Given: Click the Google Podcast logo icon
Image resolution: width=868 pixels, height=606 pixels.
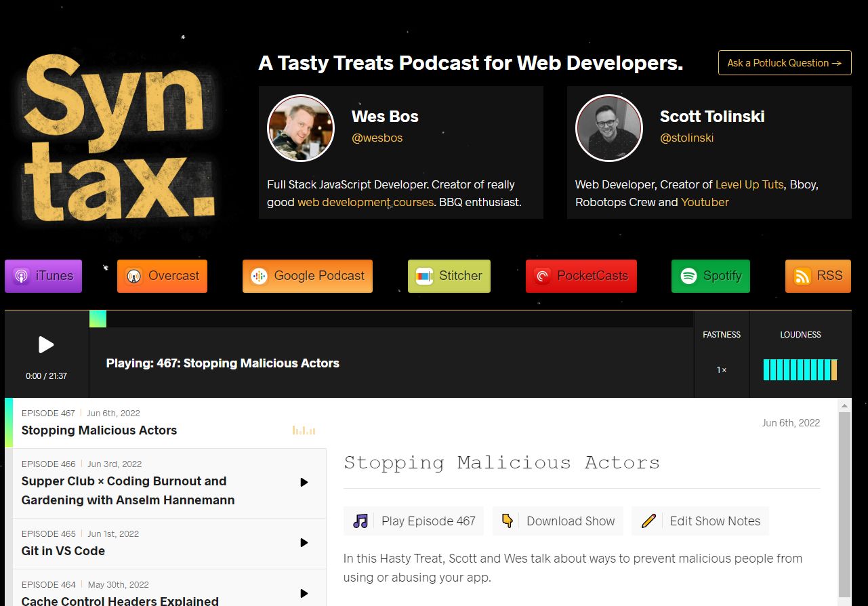Looking at the screenshot, I should 259,276.
